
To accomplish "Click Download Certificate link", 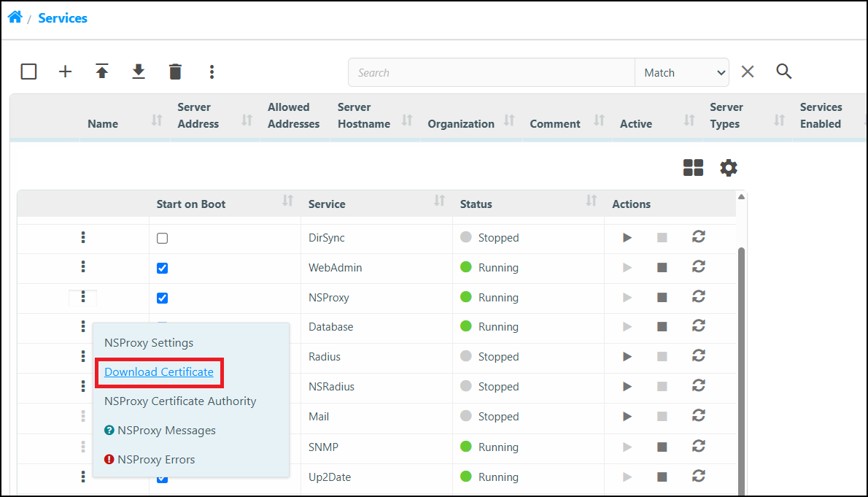I will (159, 371).
